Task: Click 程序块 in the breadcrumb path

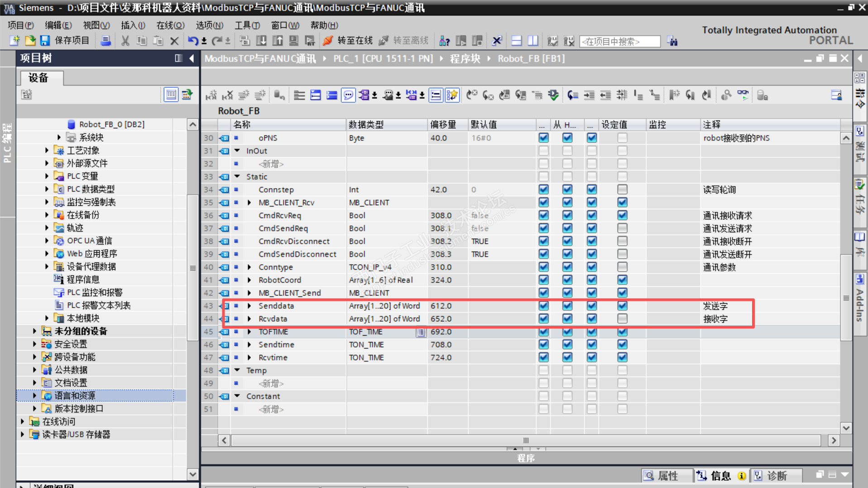Action: [465, 58]
